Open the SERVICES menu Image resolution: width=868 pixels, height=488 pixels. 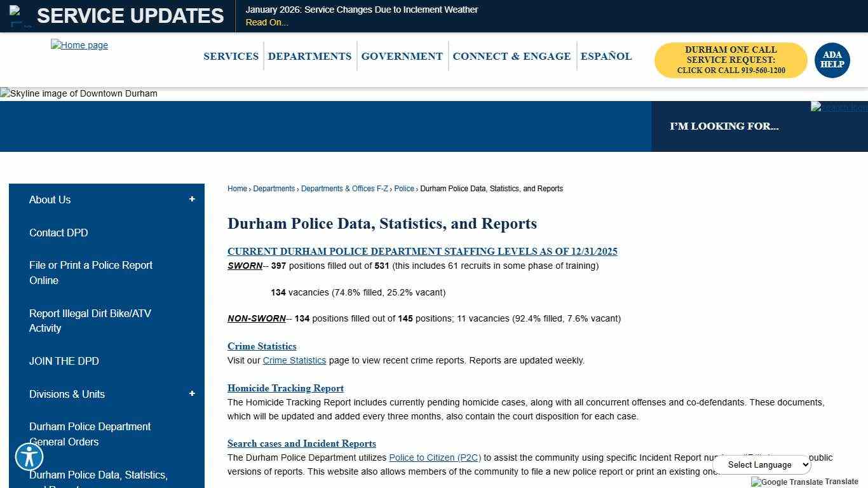coord(231,57)
